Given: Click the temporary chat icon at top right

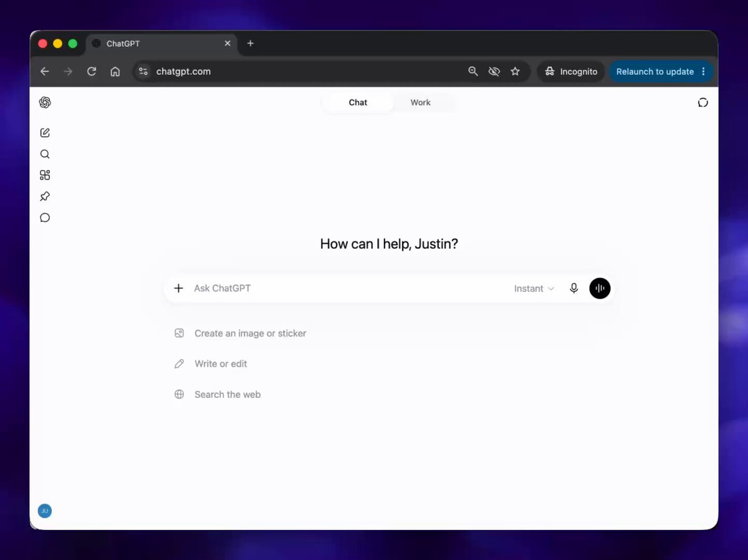Looking at the screenshot, I should point(703,102).
